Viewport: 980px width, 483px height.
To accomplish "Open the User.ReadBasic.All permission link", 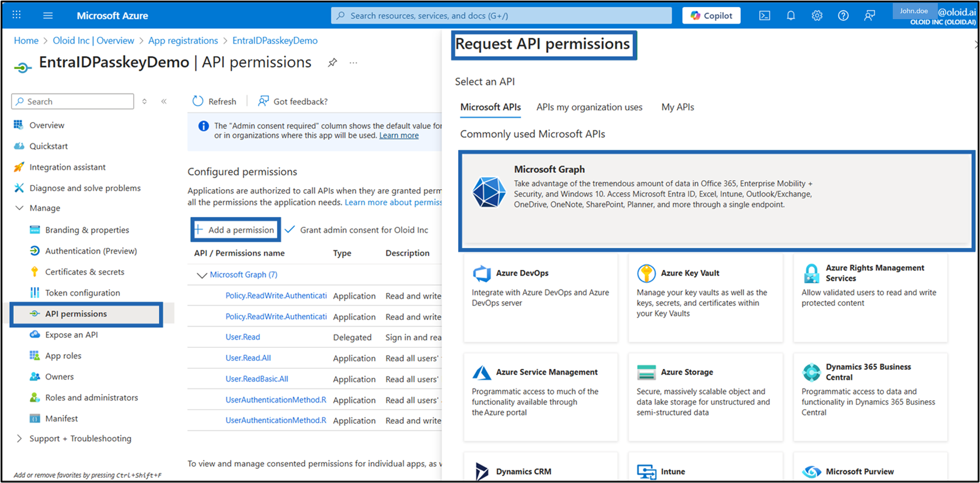I will 257,379.
